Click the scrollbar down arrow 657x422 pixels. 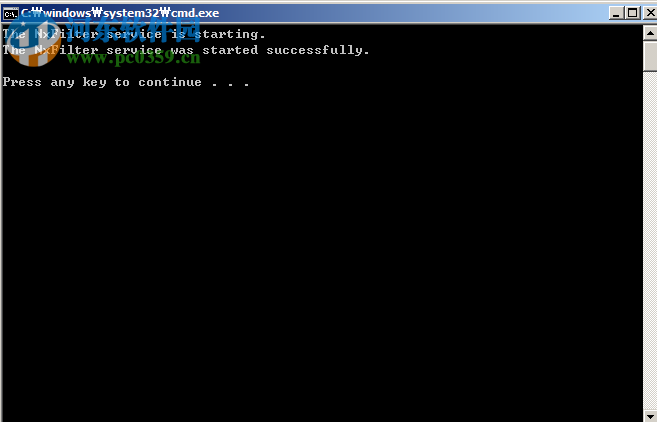point(650,415)
